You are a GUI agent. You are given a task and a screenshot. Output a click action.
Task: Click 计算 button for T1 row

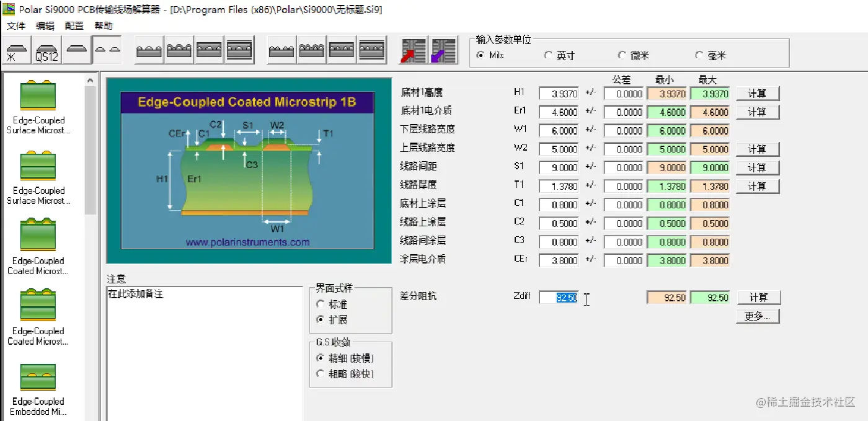pyautogui.click(x=758, y=187)
